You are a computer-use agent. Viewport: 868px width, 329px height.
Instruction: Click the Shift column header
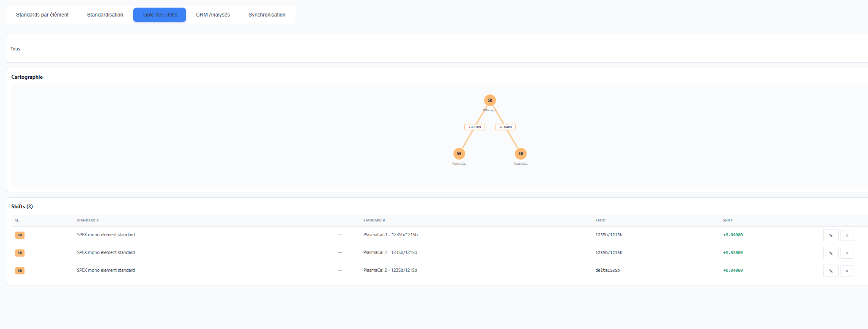[727, 220]
